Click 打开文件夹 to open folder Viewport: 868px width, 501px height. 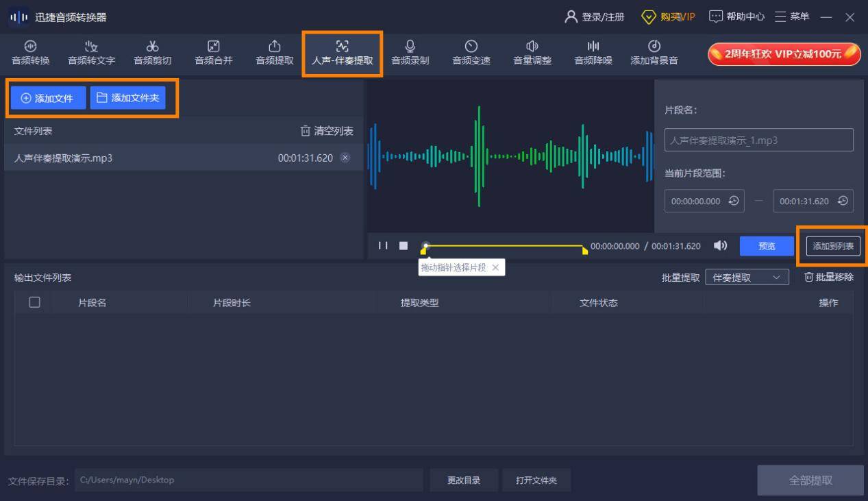(x=536, y=480)
